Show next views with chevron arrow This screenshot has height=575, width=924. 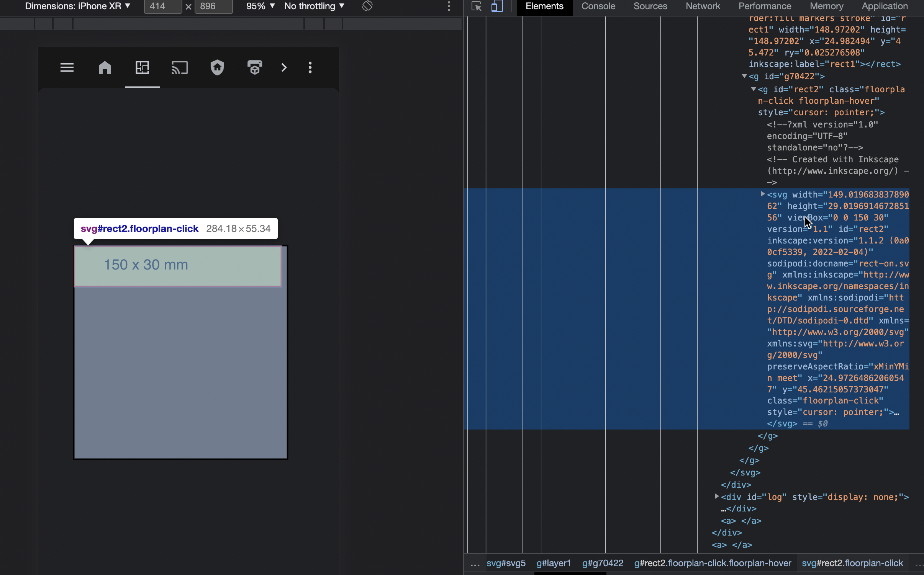[284, 68]
